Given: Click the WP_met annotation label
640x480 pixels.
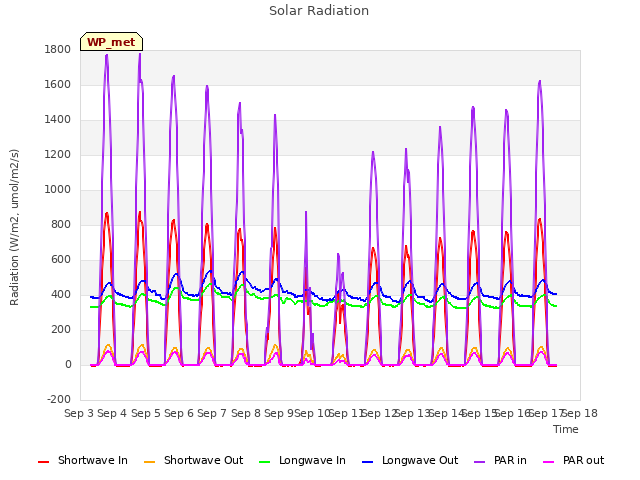Looking at the screenshot, I should coord(111,42).
